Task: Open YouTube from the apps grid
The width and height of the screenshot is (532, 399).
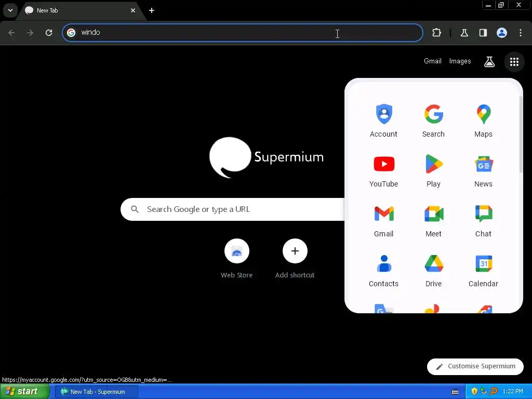Action: (384, 170)
